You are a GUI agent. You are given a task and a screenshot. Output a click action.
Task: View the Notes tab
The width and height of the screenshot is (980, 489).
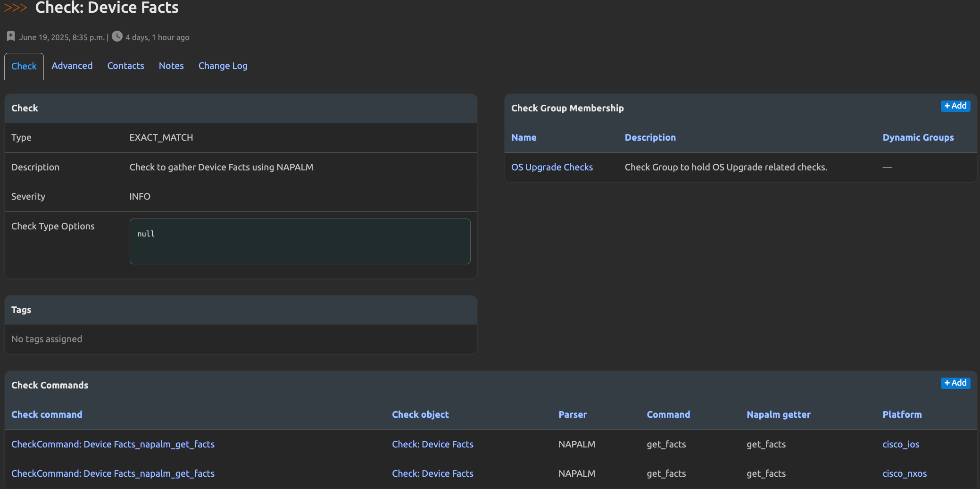tap(171, 66)
